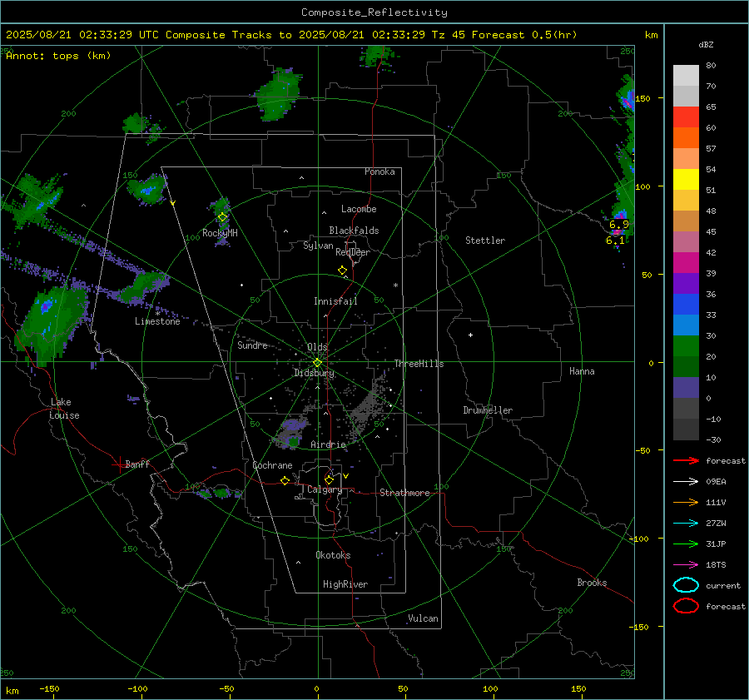Click the red forecast ellipse legend icon
Screen dimensions: 749x700
(x=686, y=606)
